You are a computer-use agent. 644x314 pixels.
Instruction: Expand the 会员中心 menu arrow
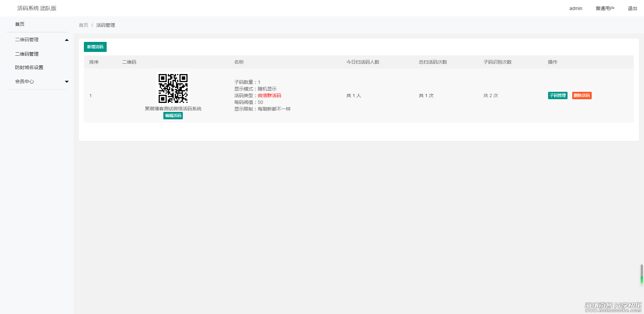tap(67, 81)
